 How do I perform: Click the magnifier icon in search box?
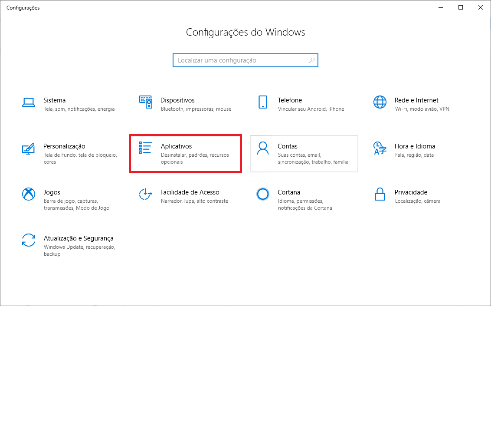(x=312, y=60)
